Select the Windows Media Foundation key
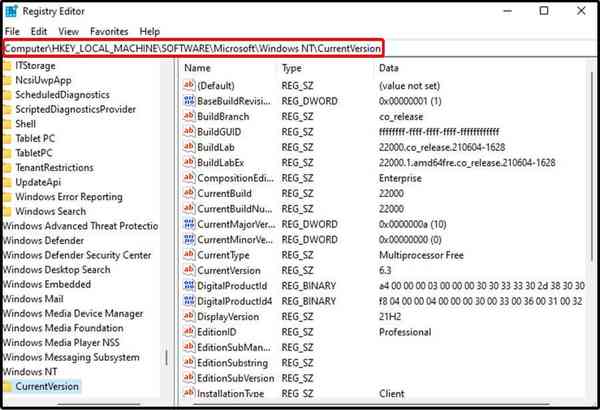 (63, 328)
